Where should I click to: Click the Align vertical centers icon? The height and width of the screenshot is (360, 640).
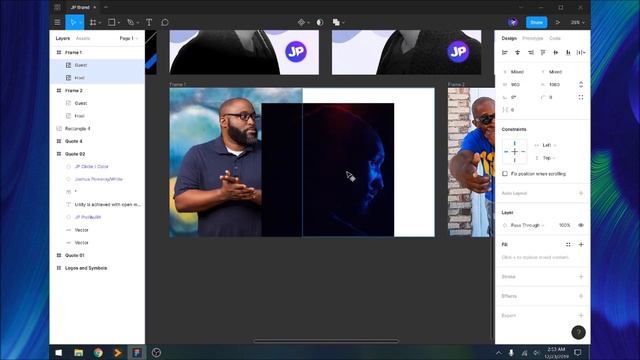556,52
